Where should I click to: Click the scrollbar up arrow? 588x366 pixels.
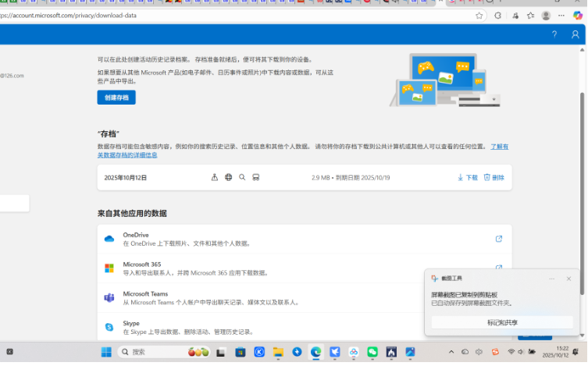coord(582,50)
